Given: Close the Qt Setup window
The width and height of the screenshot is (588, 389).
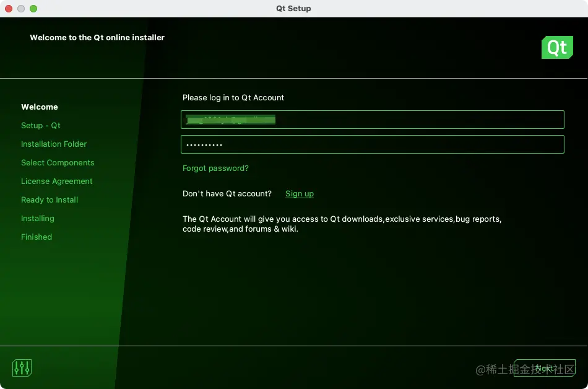Looking at the screenshot, I should point(9,9).
